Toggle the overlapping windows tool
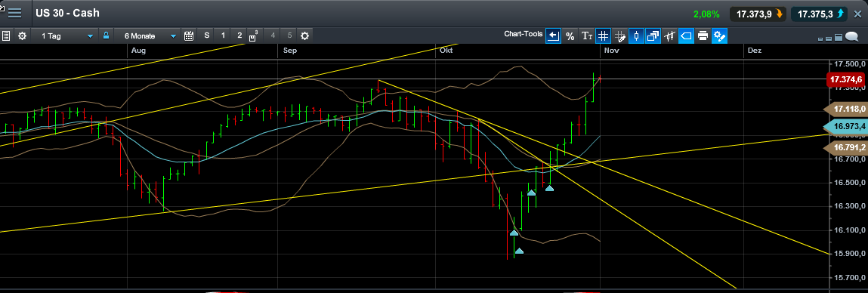This screenshot has height=293, width=868. (x=653, y=36)
